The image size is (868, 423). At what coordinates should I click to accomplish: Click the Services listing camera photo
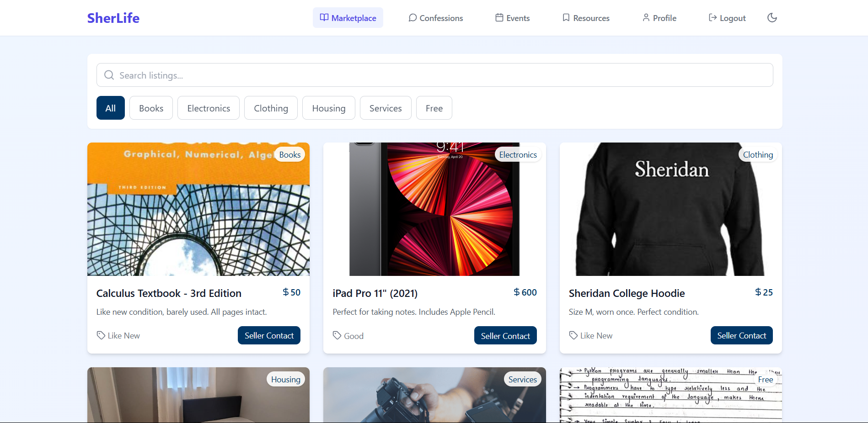coord(434,395)
